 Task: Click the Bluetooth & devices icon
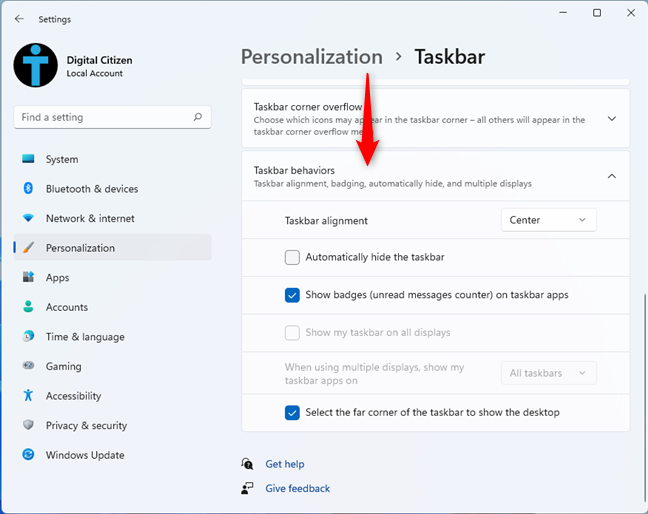(28, 189)
